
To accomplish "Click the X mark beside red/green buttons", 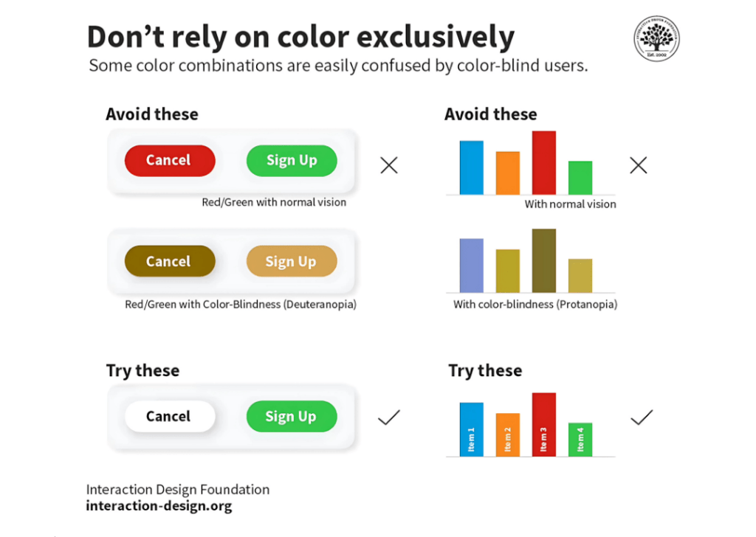I will pyautogui.click(x=388, y=165).
